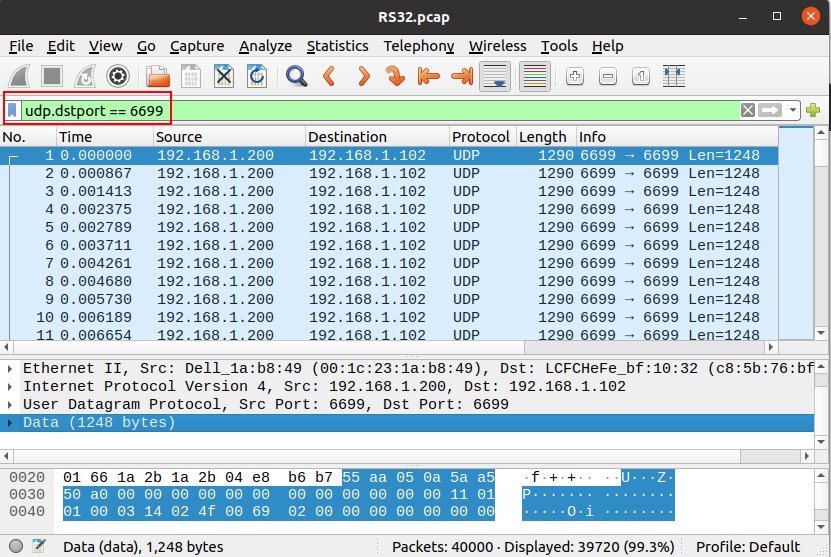The image size is (831, 557).
Task: Reload this capture file
Action: [257, 76]
